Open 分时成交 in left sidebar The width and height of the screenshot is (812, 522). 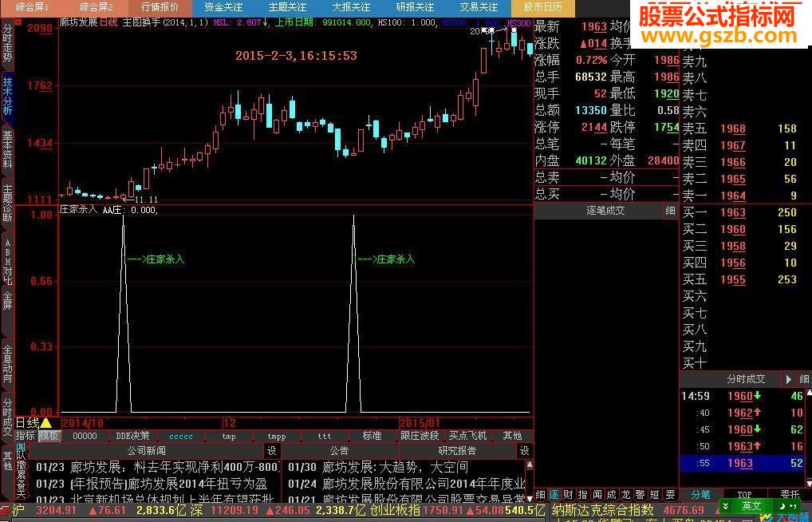pos(7,417)
